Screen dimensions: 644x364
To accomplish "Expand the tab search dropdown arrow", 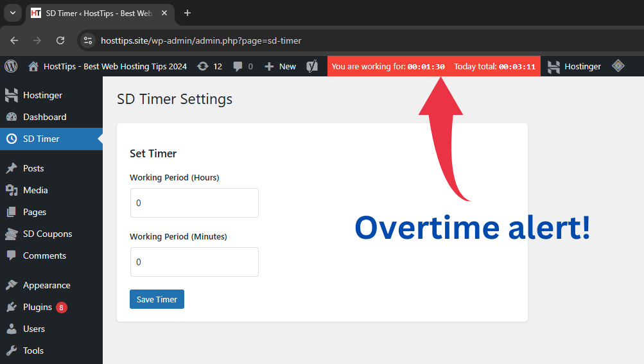I will point(13,13).
